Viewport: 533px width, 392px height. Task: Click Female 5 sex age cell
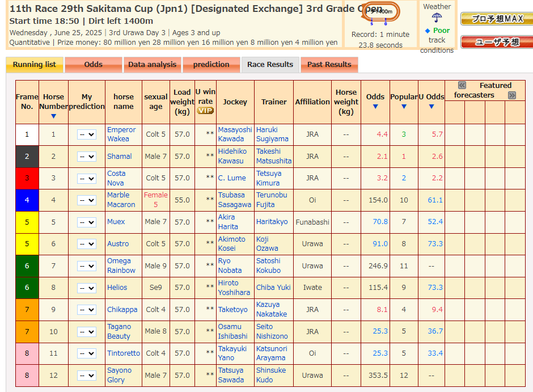(156, 200)
